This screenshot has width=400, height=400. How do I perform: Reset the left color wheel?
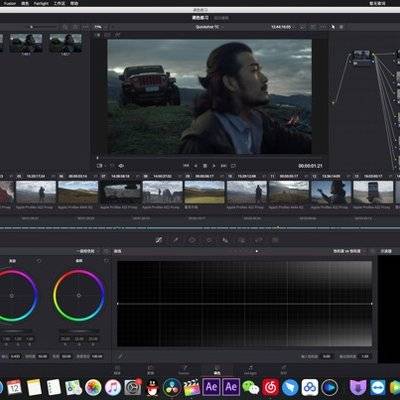[39, 261]
